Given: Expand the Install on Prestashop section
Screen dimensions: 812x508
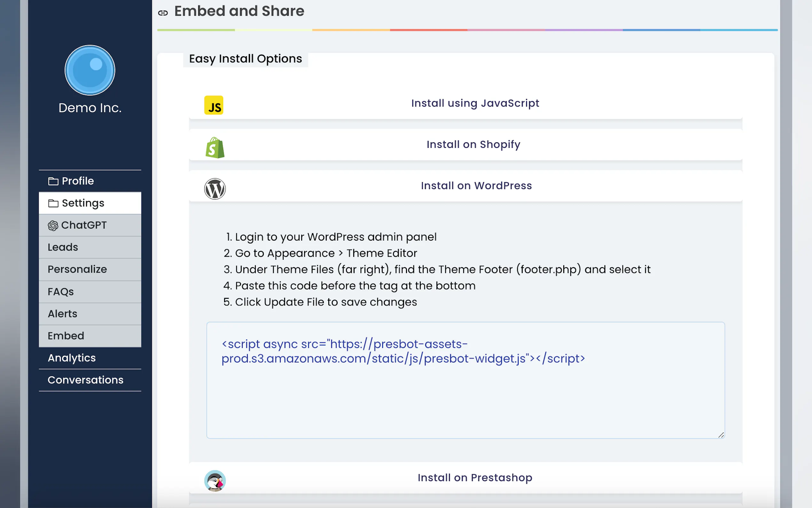Looking at the screenshot, I should click(x=475, y=477).
